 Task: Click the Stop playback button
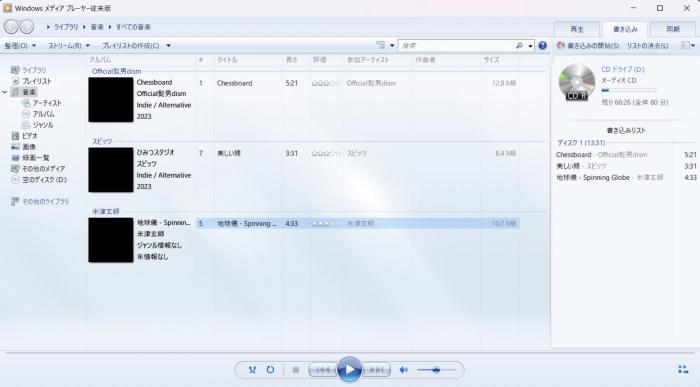(295, 370)
